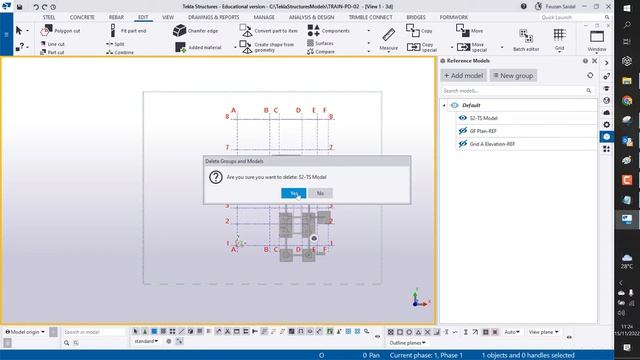Toggle visibility of S2-TS Model
640x360 pixels.
pos(462,118)
